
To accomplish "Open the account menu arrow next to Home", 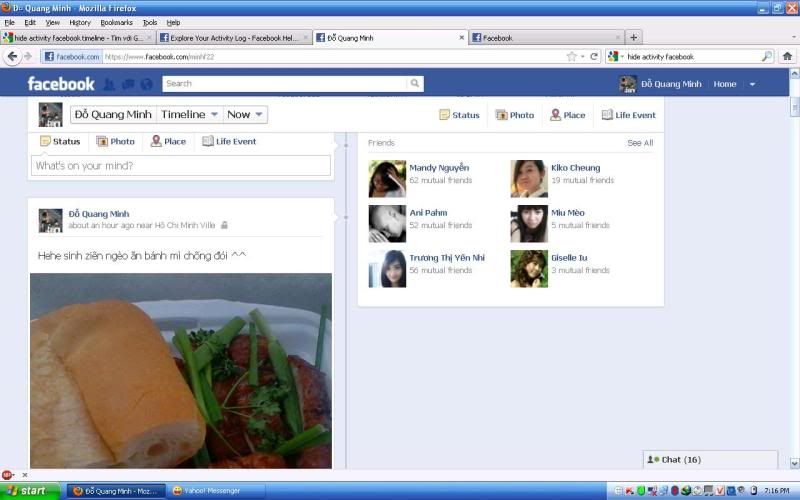I will coord(752,84).
